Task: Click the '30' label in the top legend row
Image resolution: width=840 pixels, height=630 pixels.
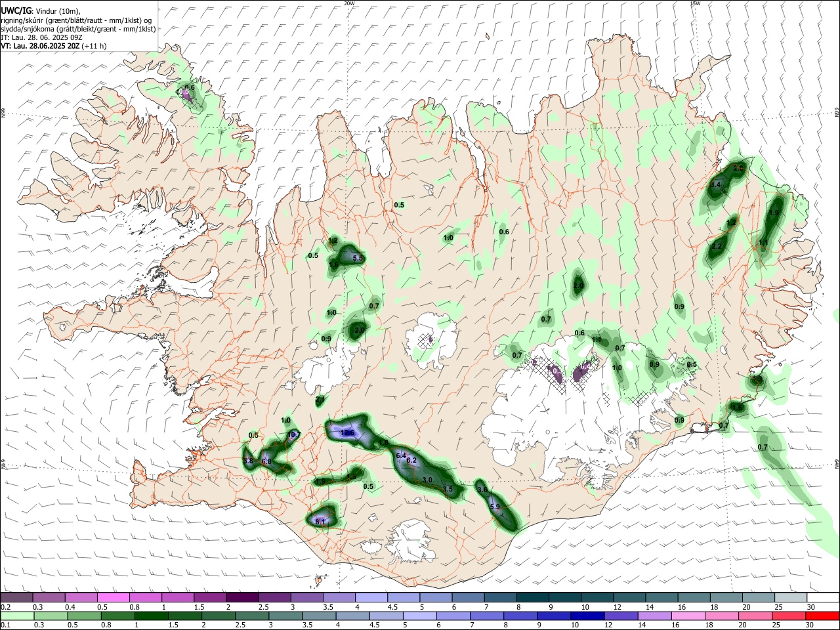Action: click(811, 607)
